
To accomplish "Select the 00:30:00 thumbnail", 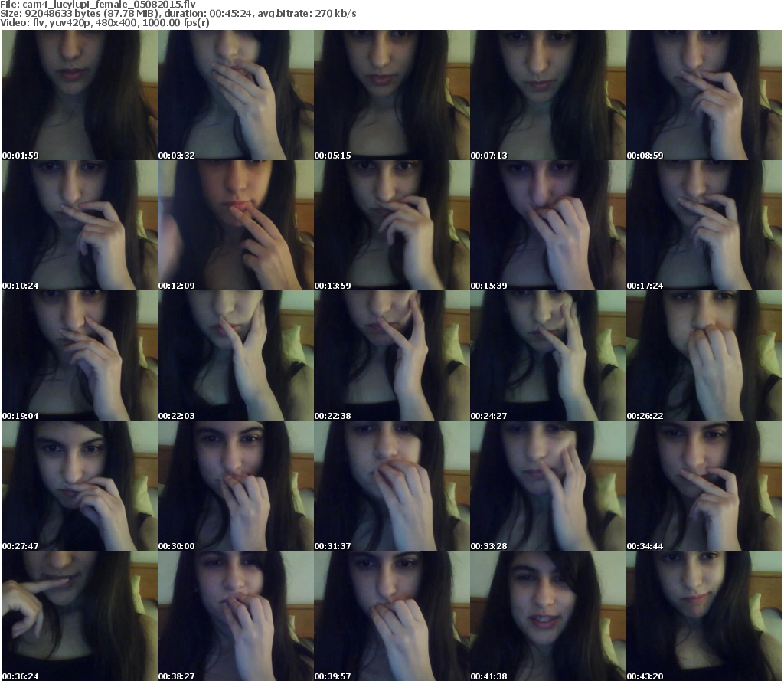I will pyautogui.click(x=236, y=486).
